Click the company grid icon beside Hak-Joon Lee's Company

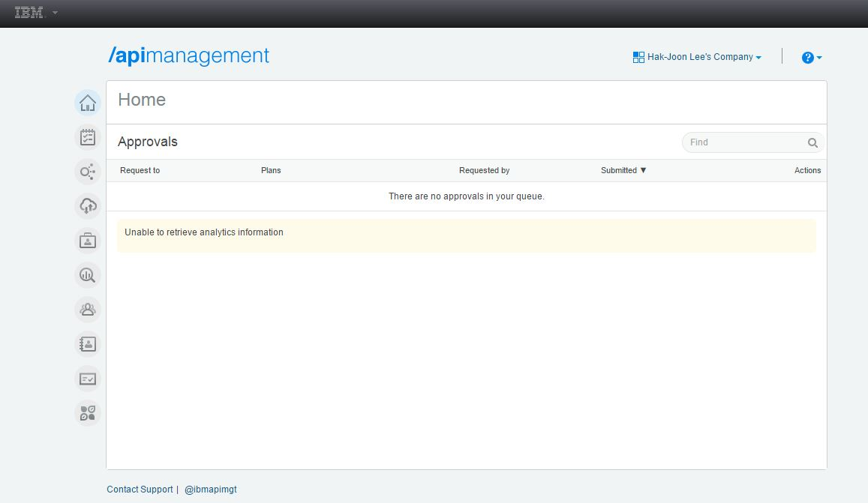point(638,57)
